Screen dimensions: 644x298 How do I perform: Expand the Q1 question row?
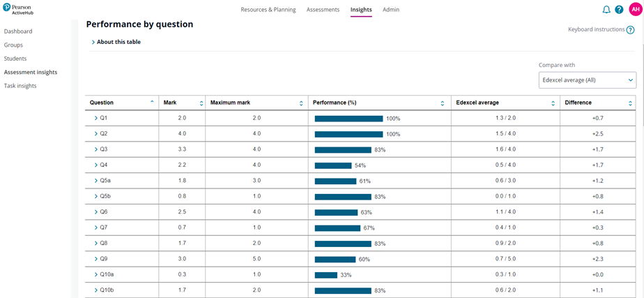[96, 118]
